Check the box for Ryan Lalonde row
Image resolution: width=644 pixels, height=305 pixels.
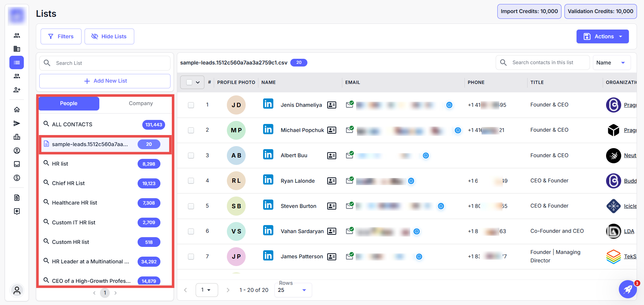191,181
